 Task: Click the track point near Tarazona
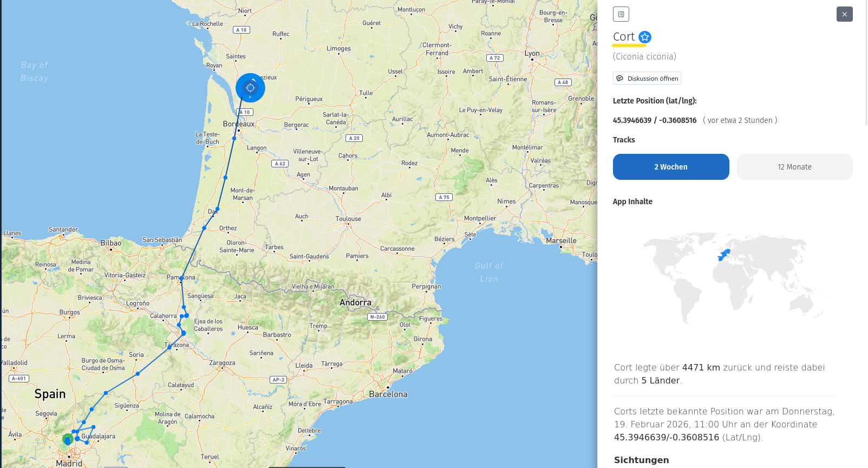[169, 347]
